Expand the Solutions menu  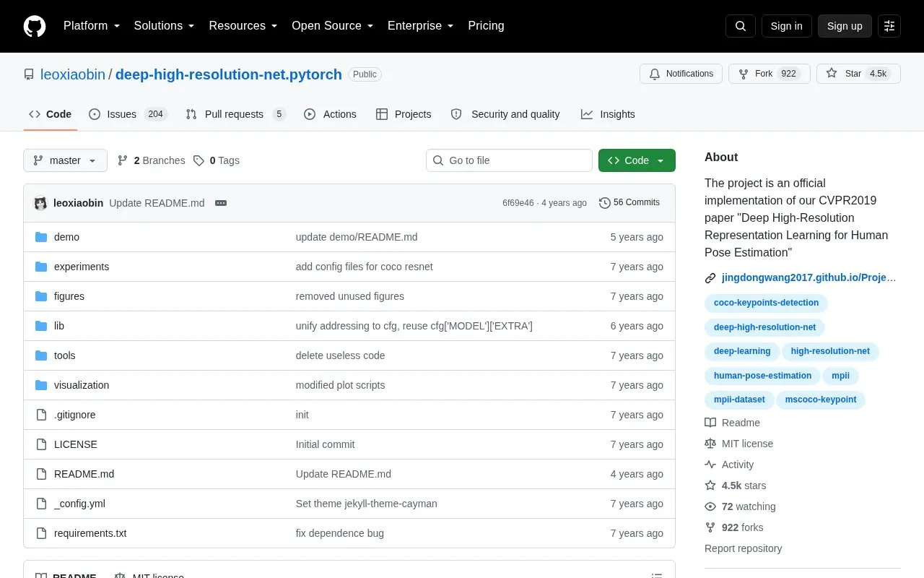(165, 26)
